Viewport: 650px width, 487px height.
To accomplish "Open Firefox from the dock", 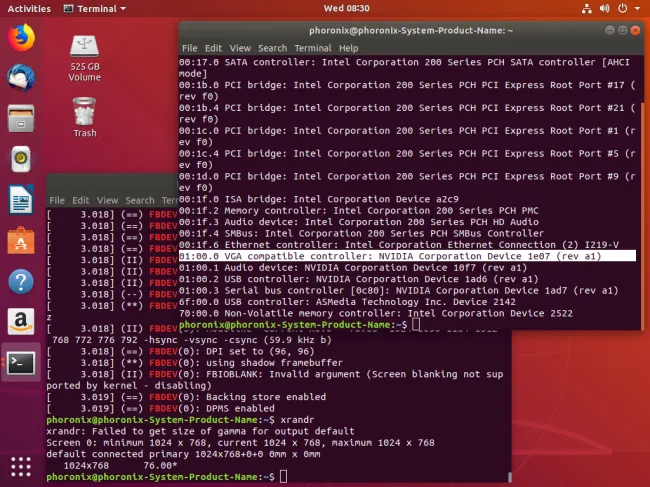I will coord(21,37).
